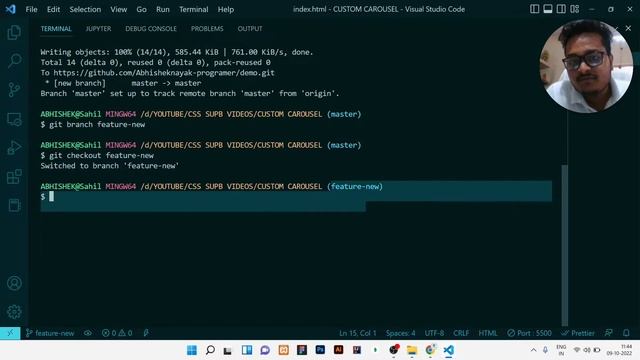Click errors and warnings count in status bar
Screen dimensions: 640x360
(117, 333)
